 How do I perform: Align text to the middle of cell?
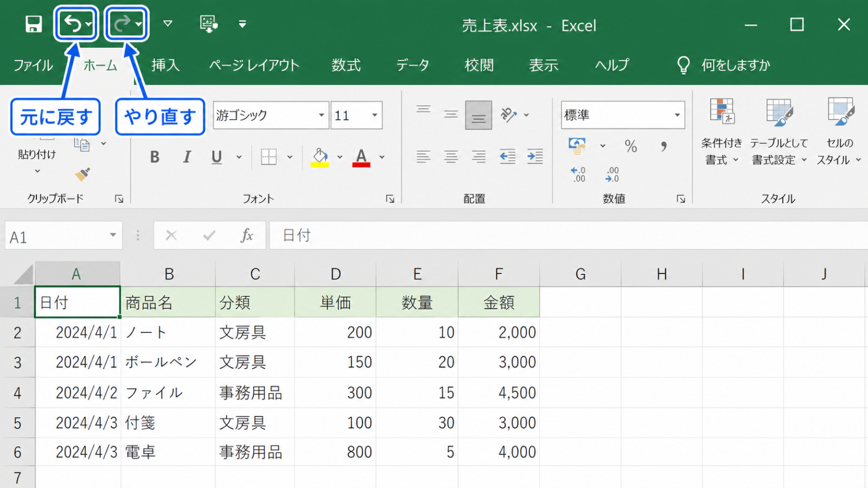tap(451, 114)
